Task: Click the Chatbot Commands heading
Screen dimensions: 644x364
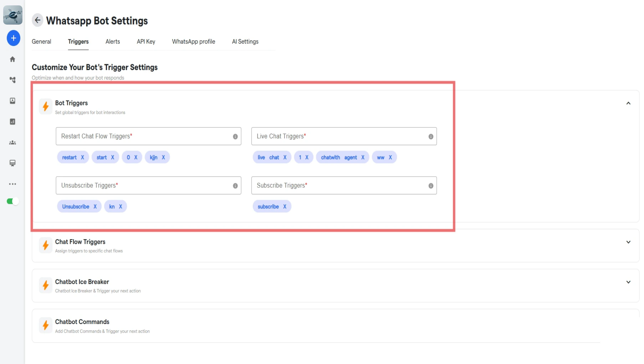Action: point(82,322)
